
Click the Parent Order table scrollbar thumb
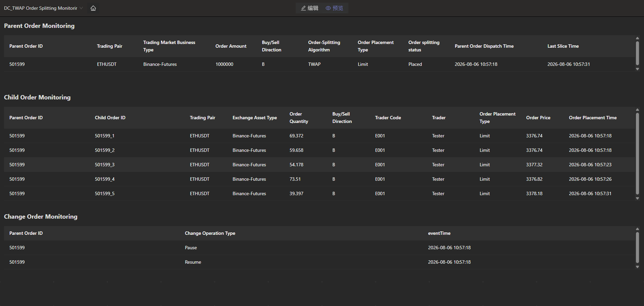(637, 53)
